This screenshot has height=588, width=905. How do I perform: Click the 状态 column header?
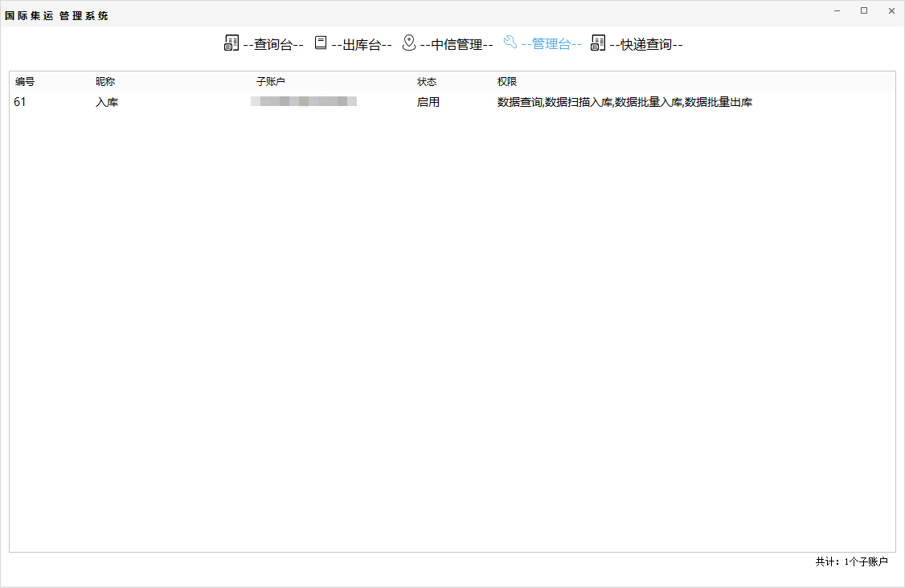point(427,82)
